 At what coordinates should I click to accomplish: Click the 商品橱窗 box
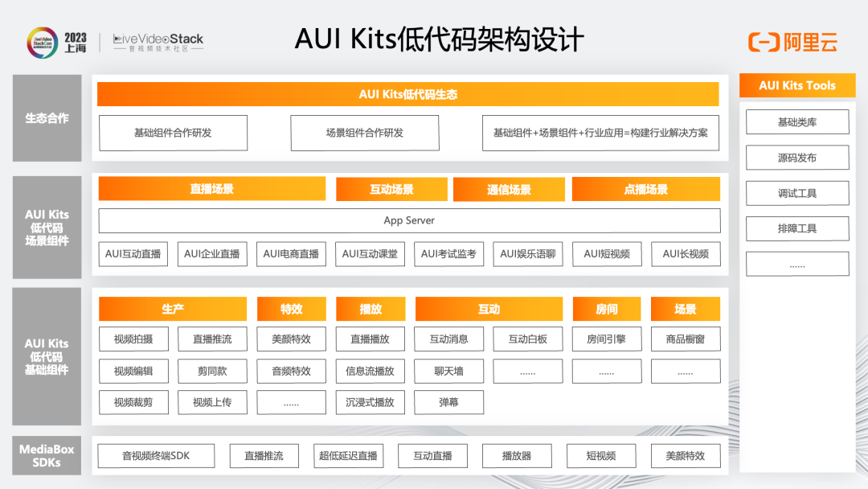click(x=686, y=339)
